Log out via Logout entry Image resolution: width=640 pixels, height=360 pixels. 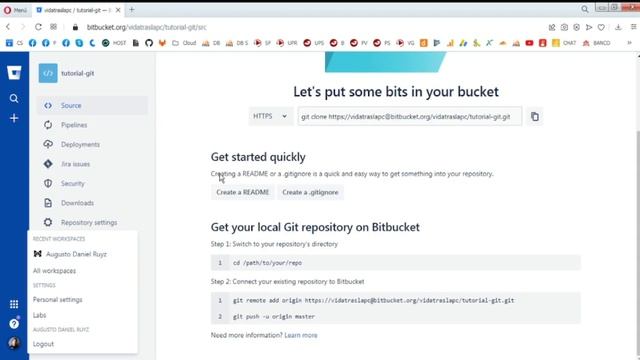(82, 344)
